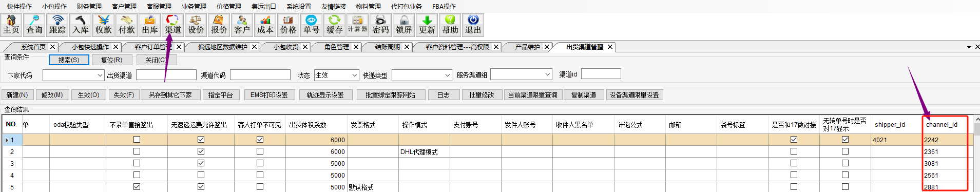Toggle 不录单直接签出 checkbox in row 1
Image resolution: width=980 pixels, height=192 pixels.
pyautogui.click(x=137, y=140)
